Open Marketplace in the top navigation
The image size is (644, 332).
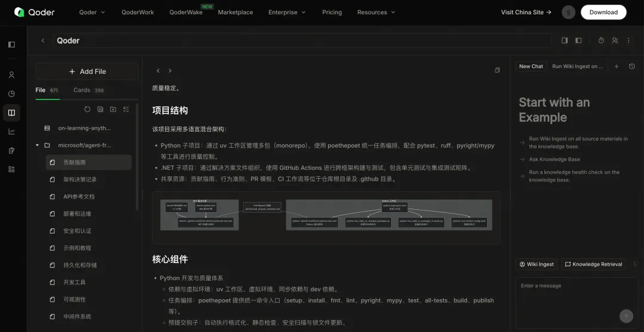point(236,13)
